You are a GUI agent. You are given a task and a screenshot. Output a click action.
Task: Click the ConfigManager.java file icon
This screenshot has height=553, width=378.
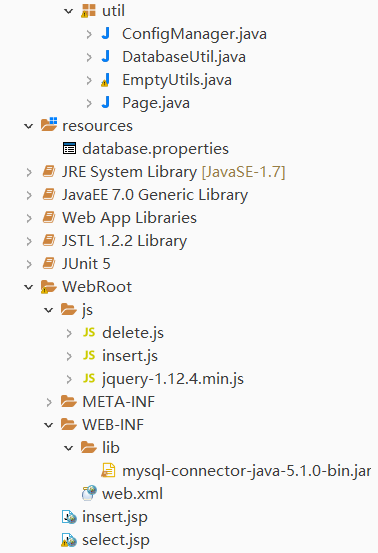pyautogui.click(x=106, y=34)
